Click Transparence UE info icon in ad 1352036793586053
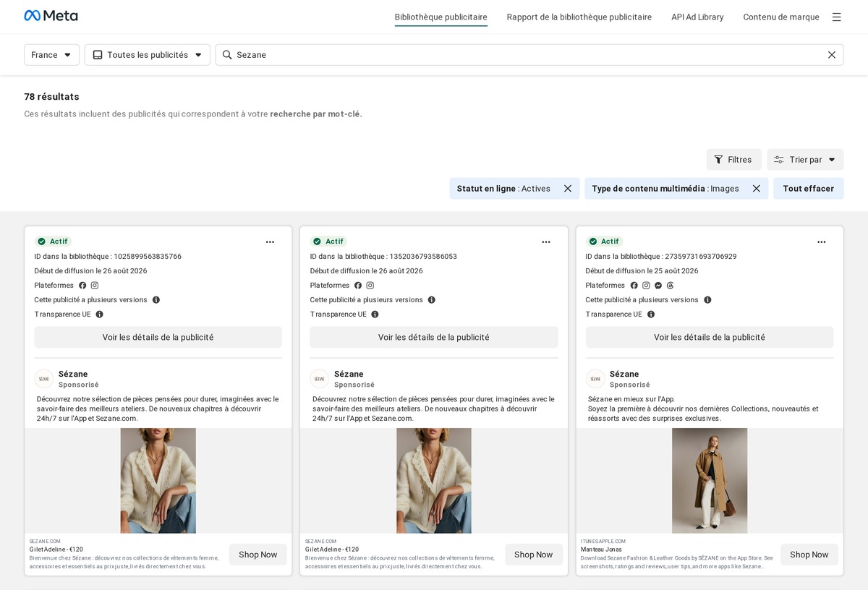Screen dimensions: 868x590 click(375, 315)
